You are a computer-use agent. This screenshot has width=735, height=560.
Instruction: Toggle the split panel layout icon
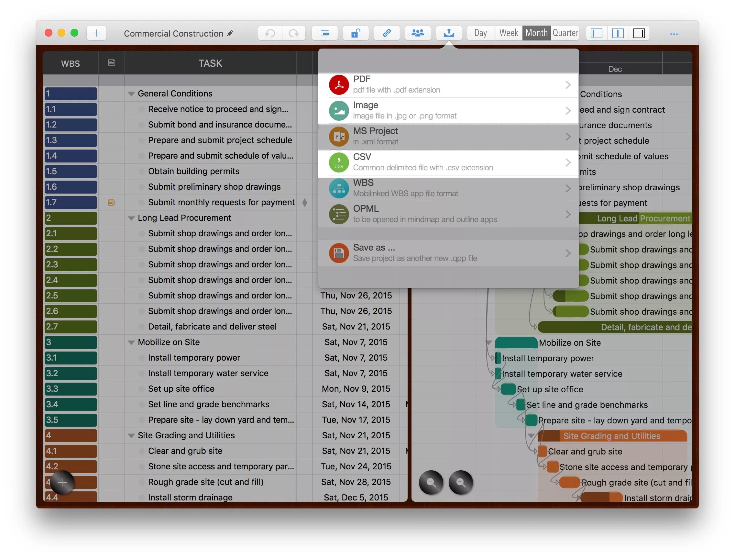point(617,33)
